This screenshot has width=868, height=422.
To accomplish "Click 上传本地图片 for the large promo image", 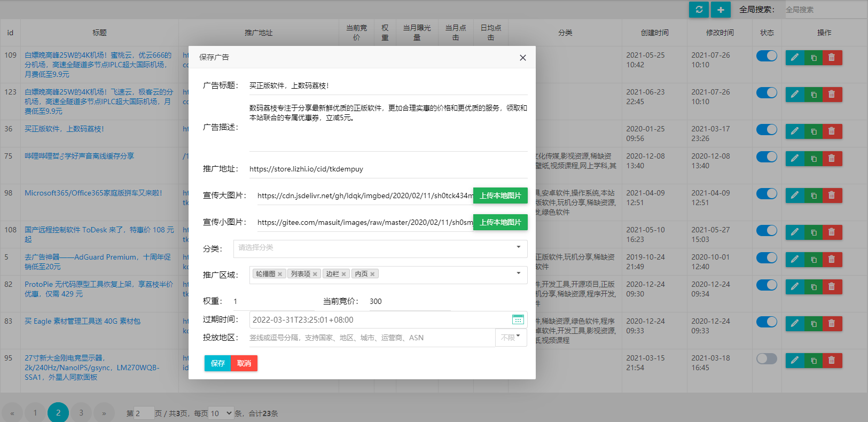I will click(x=500, y=196).
